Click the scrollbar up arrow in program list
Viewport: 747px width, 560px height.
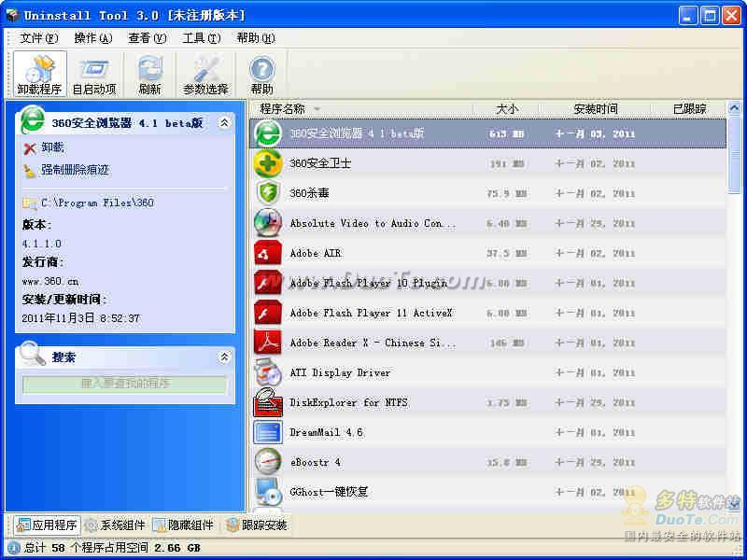735,108
